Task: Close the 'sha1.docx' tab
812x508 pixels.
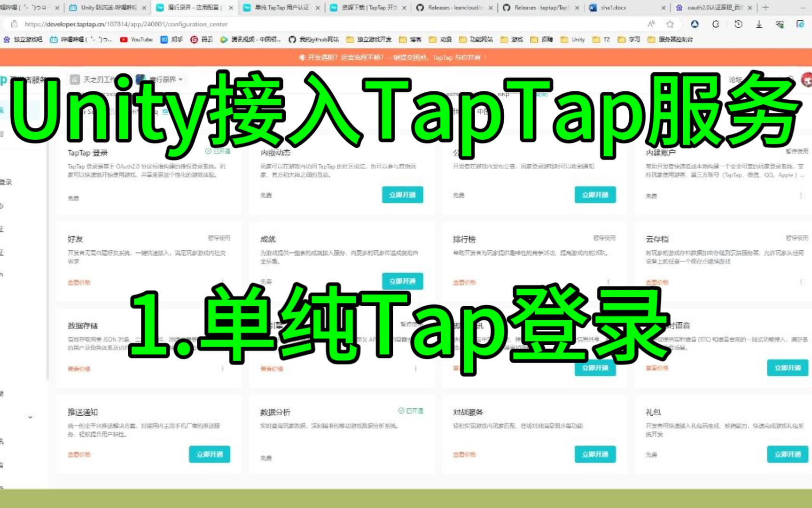Action: tap(663, 8)
